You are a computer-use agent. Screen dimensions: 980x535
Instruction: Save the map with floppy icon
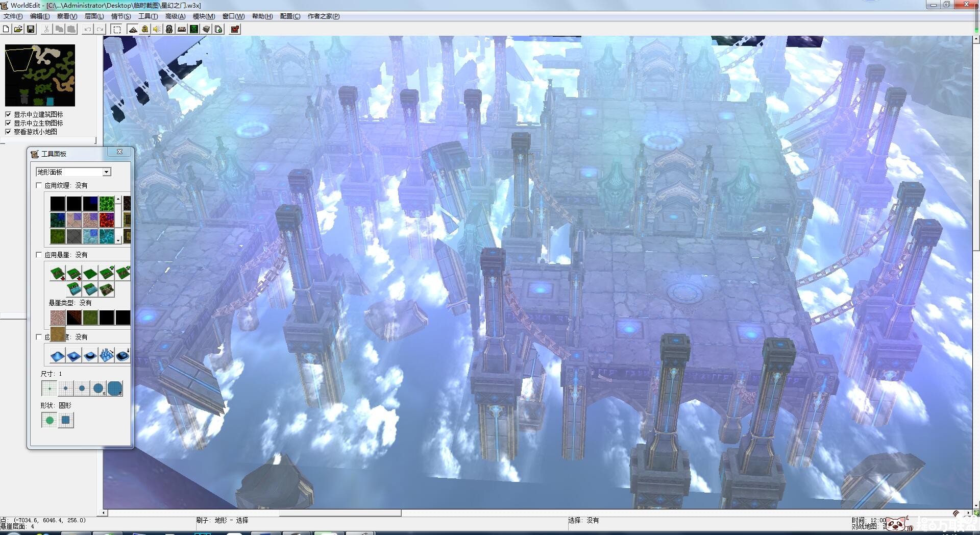click(x=31, y=29)
